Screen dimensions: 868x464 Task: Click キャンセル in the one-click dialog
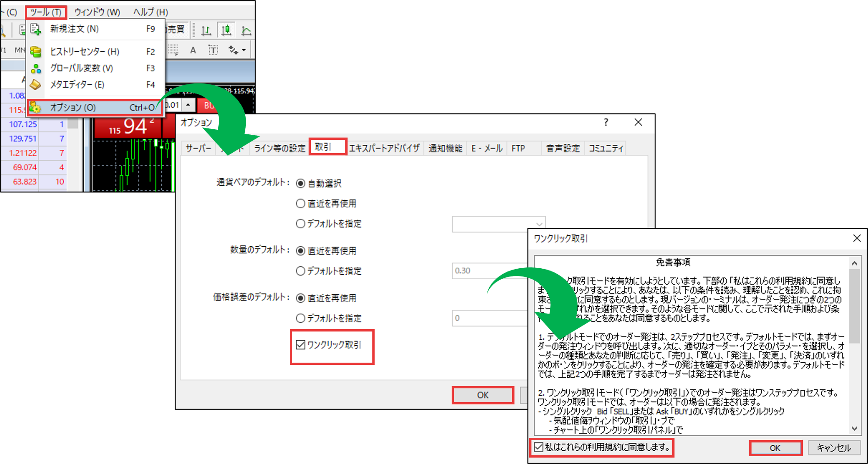[834, 448]
